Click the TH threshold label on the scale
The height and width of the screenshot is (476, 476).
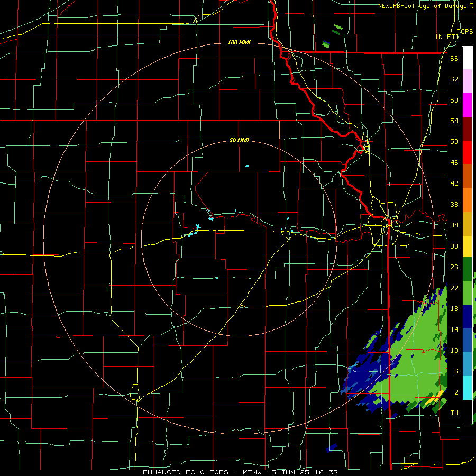454,413
